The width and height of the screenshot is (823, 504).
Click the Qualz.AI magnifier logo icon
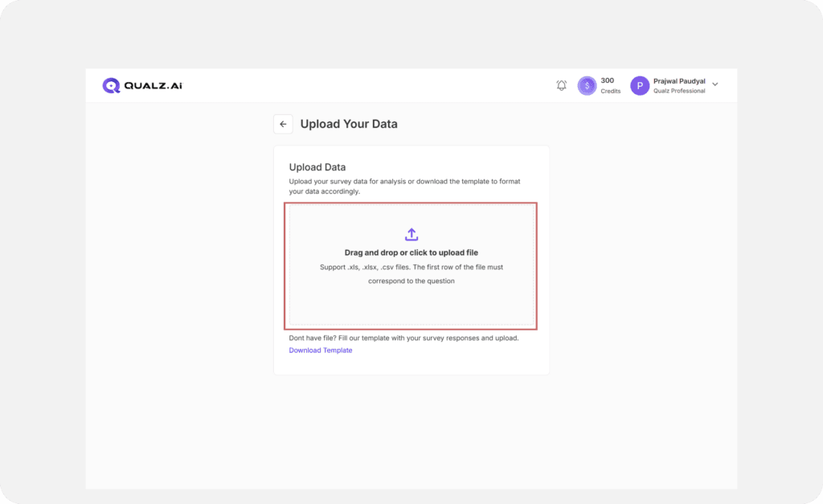(x=111, y=85)
